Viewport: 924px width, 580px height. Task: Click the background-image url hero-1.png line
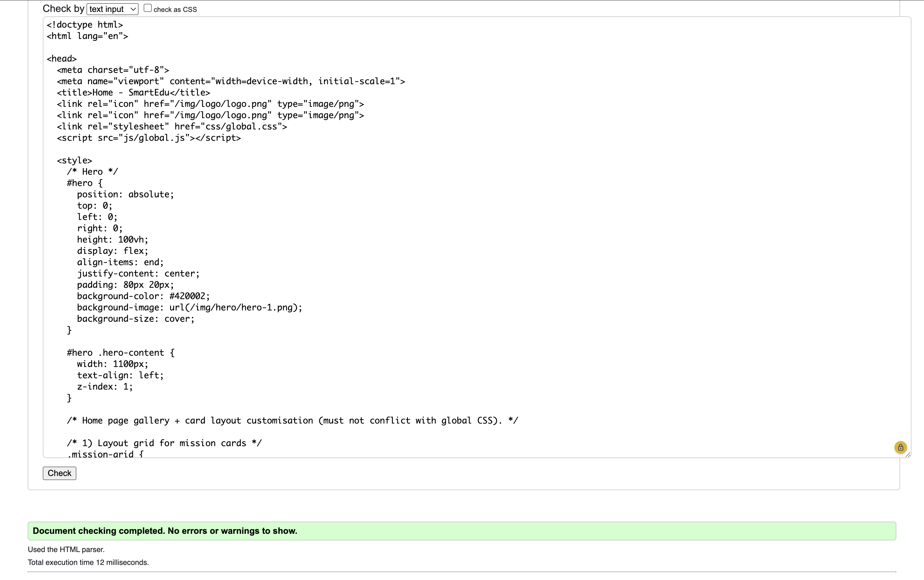[189, 308]
